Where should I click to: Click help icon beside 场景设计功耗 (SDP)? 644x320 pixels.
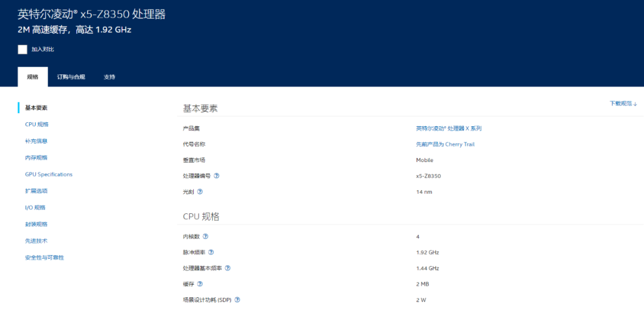(237, 300)
